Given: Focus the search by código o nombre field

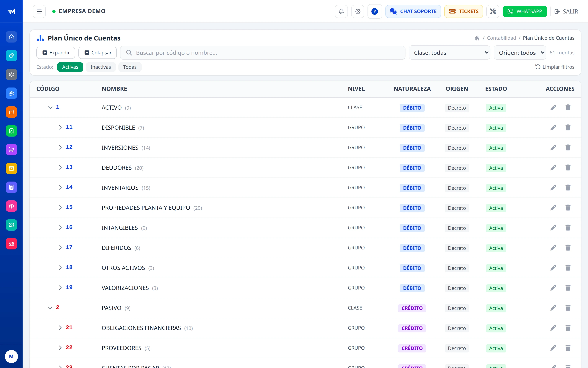Looking at the screenshot, I should [x=263, y=53].
